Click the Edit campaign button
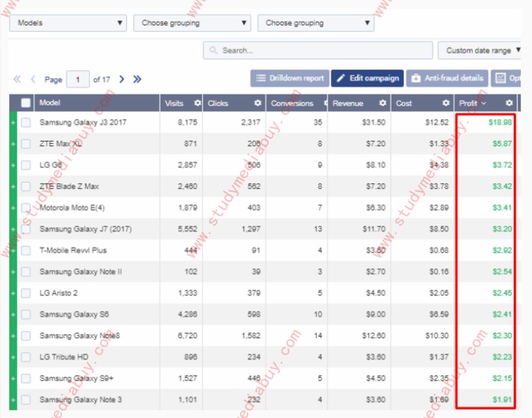 368,78
